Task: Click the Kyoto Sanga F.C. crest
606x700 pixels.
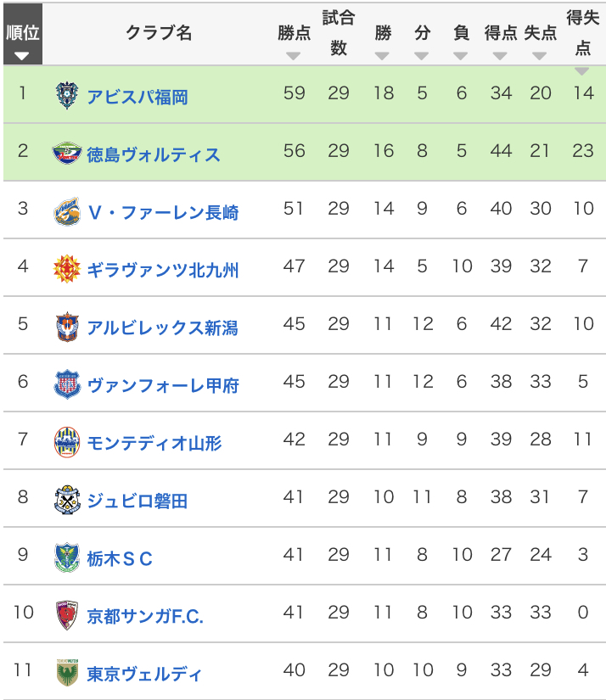Action: (x=67, y=614)
